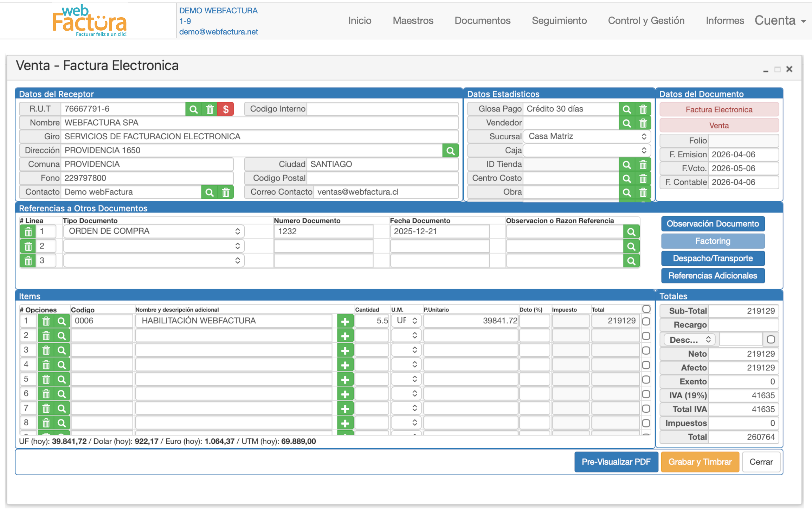Click Grabar y Timbrar button
The height and width of the screenshot is (520, 812).
coord(700,462)
